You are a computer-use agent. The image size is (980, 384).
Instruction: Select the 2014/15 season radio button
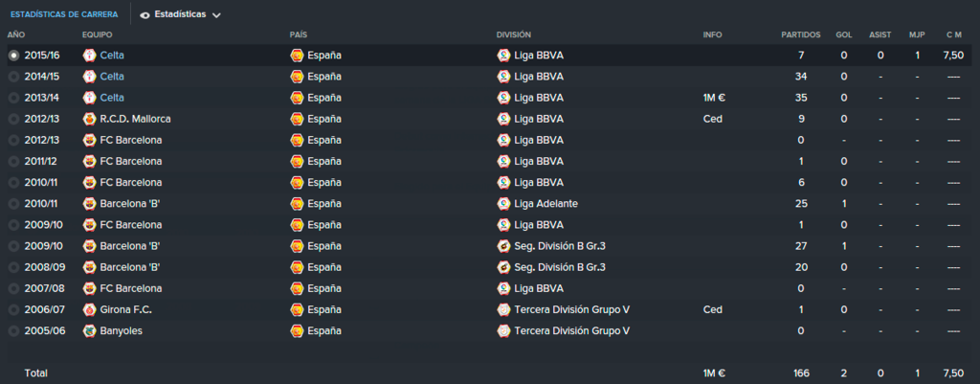(13, 77)
